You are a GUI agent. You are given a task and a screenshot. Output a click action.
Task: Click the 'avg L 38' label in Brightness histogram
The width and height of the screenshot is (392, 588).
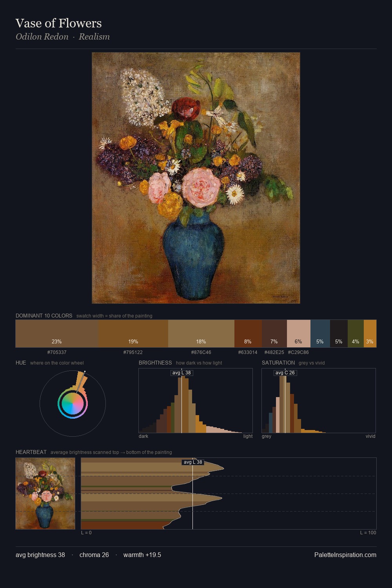pyautogui.click(x=182, y=373)
